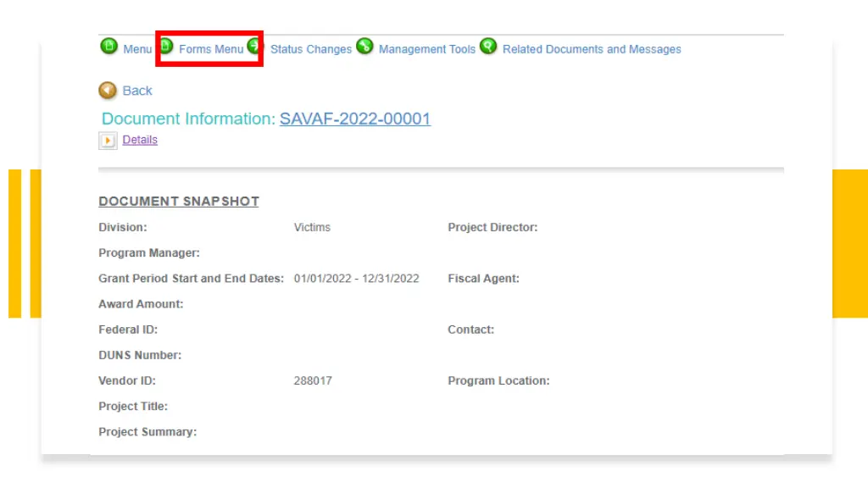Open the Status Changes menu item

point(311,49)
